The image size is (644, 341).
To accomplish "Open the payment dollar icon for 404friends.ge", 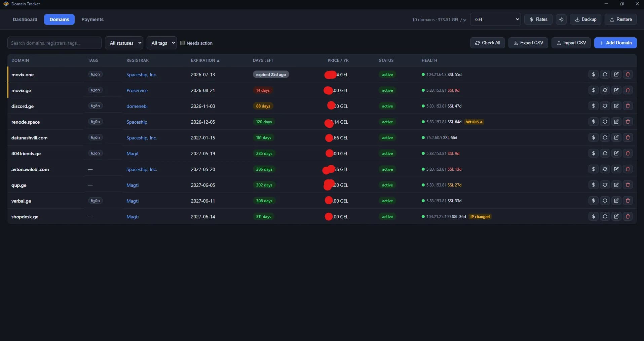I will [x=594, y=153].
